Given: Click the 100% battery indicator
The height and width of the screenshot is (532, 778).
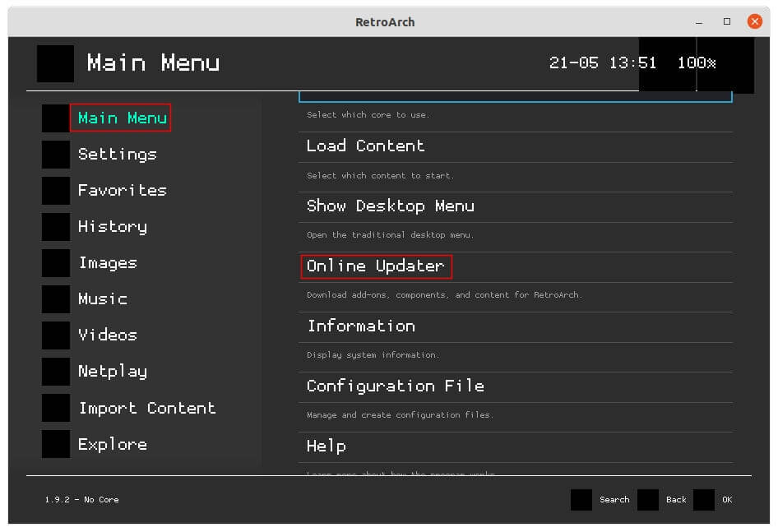Looking at the screenshot, I should (697, 63).
